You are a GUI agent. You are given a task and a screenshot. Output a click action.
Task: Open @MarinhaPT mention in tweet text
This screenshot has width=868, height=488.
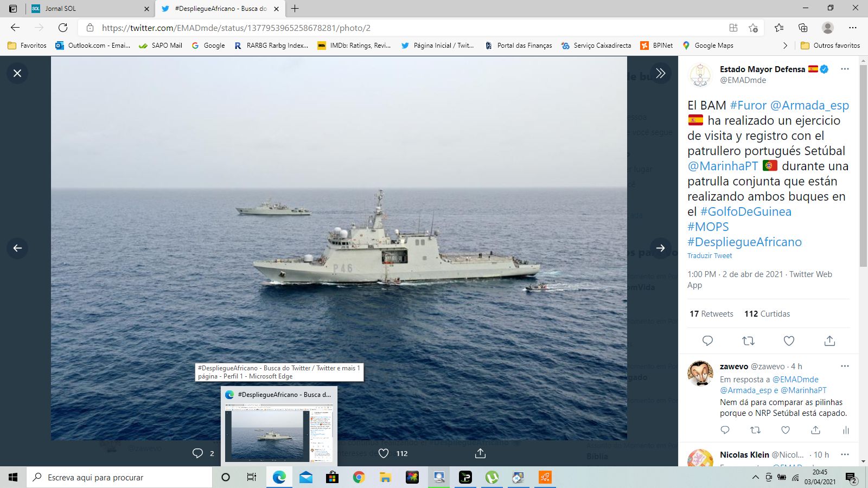(723, 166)
